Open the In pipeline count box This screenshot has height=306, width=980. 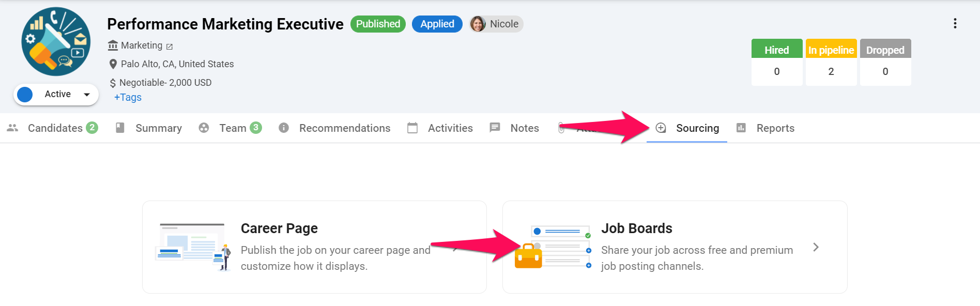click(831, 62)
